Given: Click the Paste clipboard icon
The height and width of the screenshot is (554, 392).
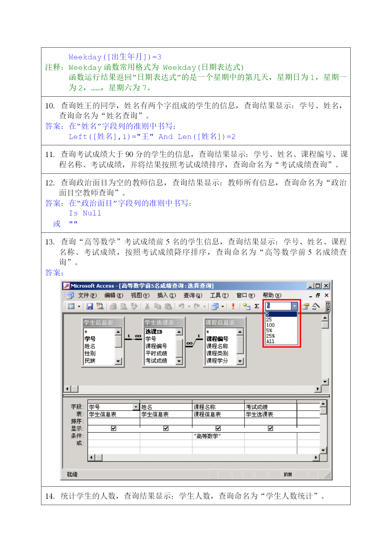Looking at the screenshot, I should click(168, 306).
